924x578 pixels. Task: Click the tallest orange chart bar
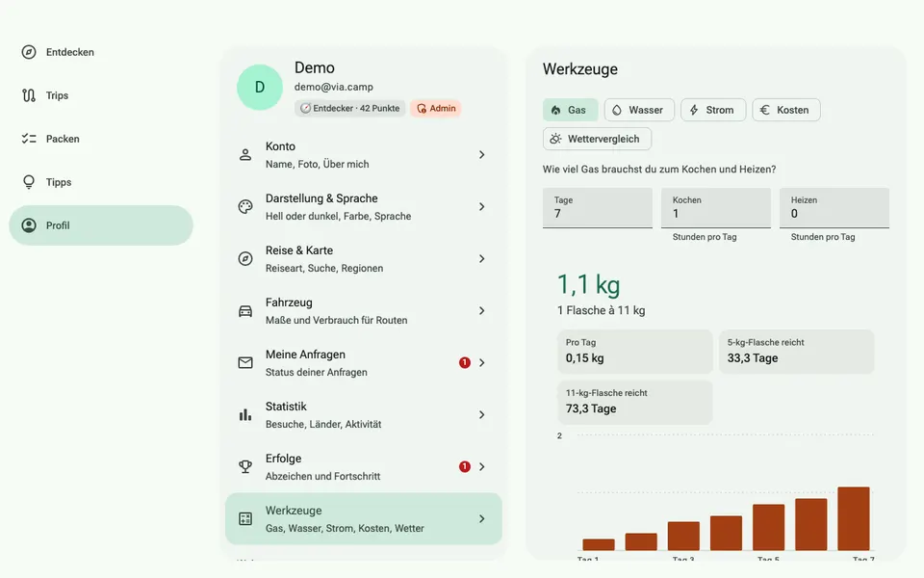(x=854, y=518)
